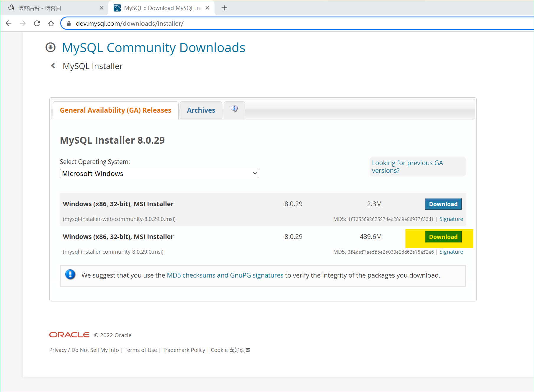The height and width of the screenshot is (392, 534).
Task: Close the 博客后台 - 博客园 tab
Action: 102,8
